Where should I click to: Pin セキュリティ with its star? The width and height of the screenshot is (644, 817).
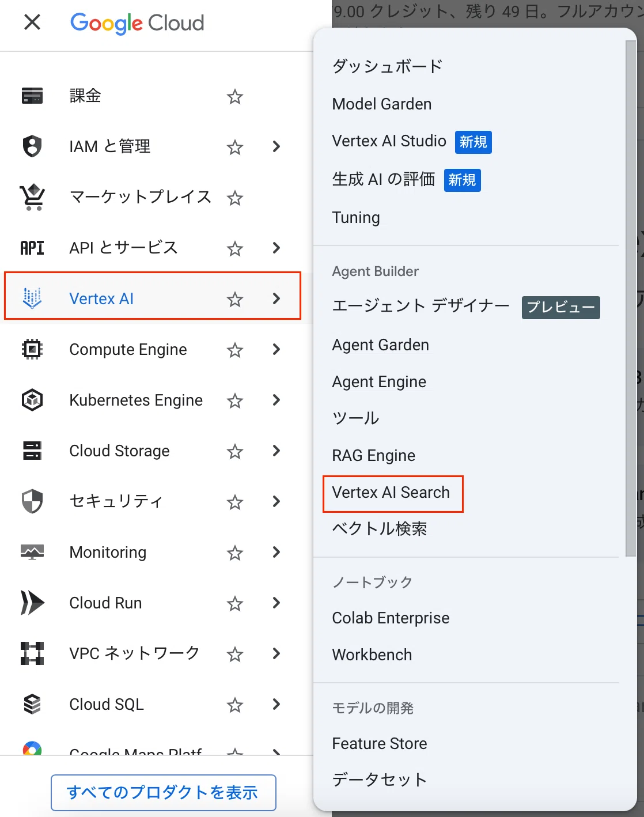tap(235, 502)
